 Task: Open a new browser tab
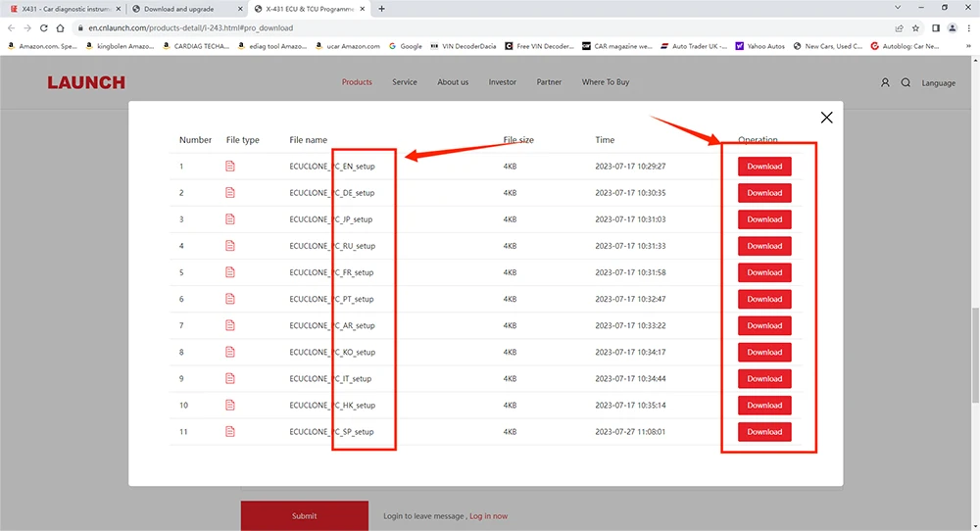(x=382, y=9)
